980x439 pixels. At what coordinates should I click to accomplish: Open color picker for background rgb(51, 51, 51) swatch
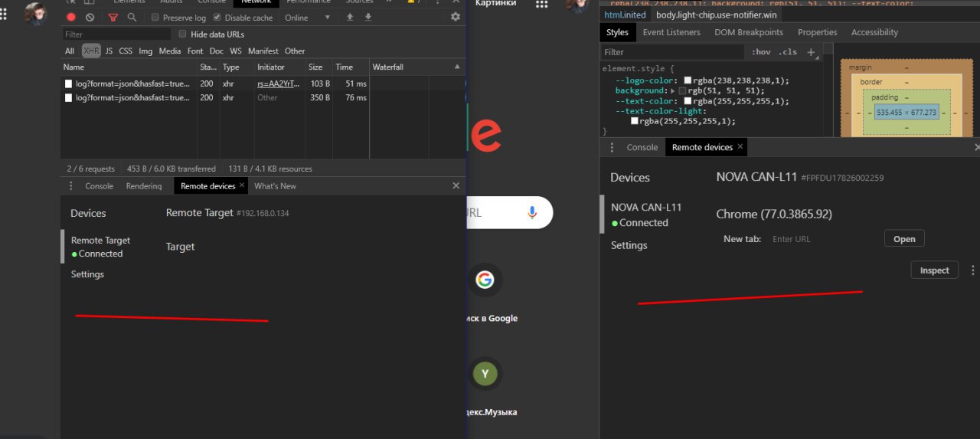point(682,90)
